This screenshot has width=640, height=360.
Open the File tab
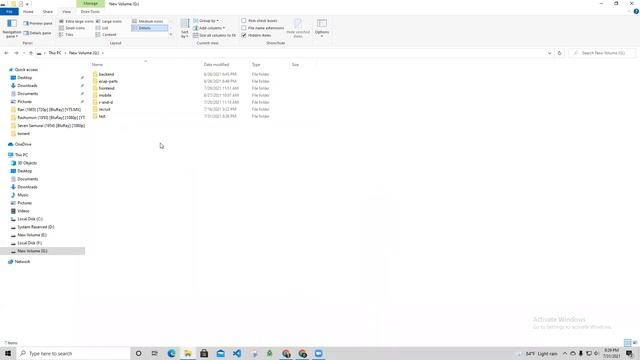click(x=9, y=11)
